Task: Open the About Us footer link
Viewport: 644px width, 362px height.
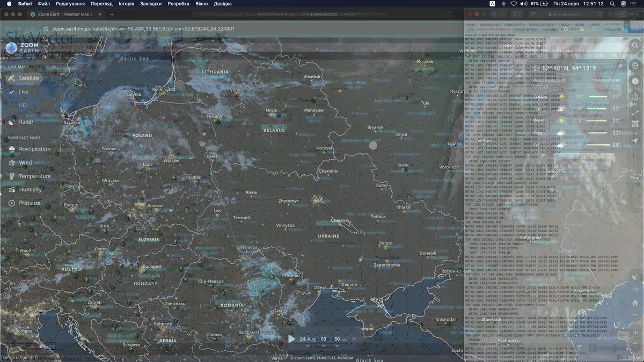Action: (72, 359)
